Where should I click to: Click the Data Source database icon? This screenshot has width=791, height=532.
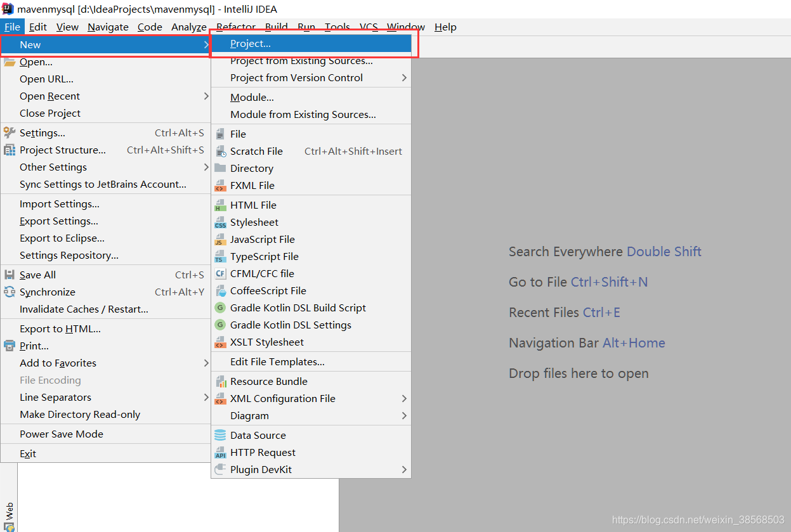tap(220, 435)
